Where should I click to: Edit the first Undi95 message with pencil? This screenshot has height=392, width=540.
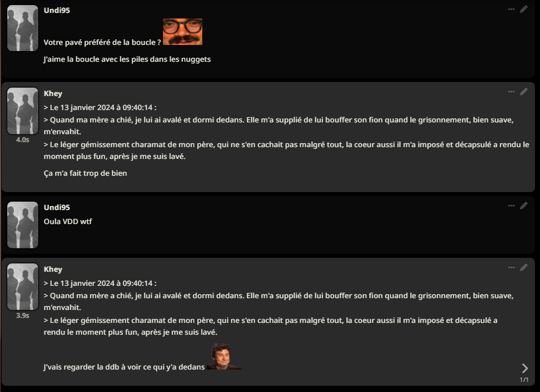(524, 10)
